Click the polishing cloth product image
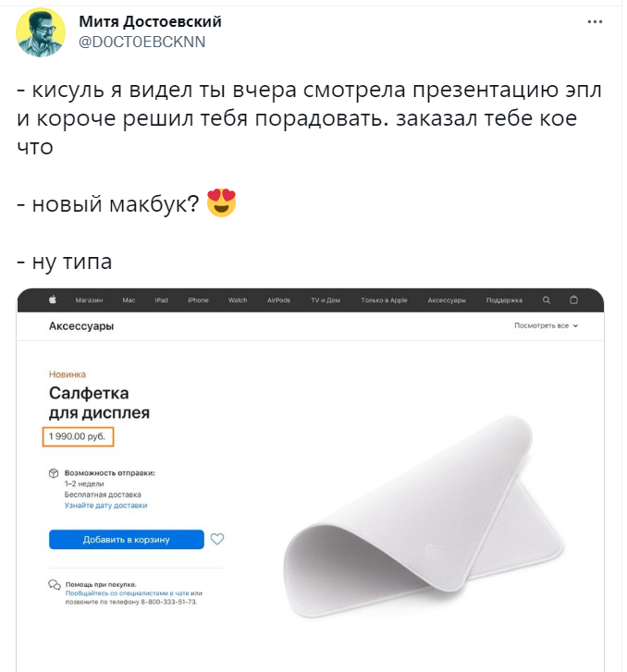 click(424, 517)
